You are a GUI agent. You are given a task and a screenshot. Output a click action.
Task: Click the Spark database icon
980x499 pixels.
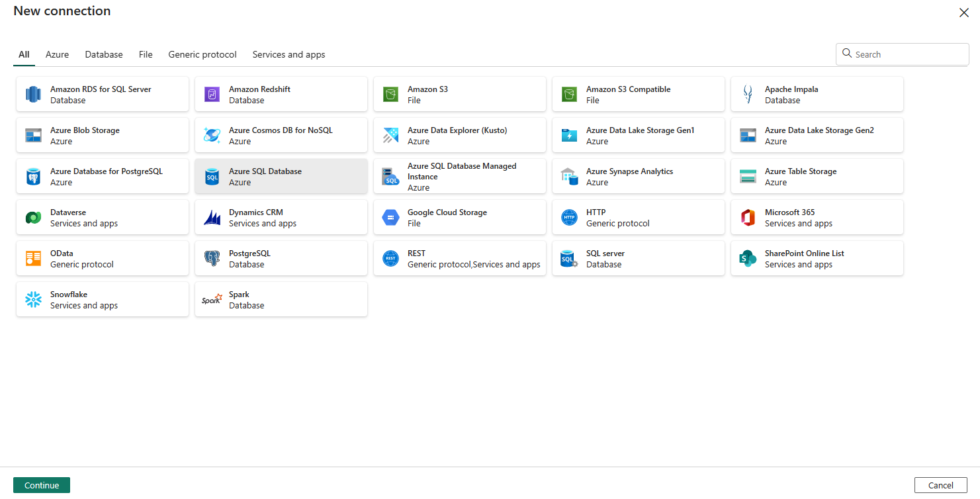point(212,300)
